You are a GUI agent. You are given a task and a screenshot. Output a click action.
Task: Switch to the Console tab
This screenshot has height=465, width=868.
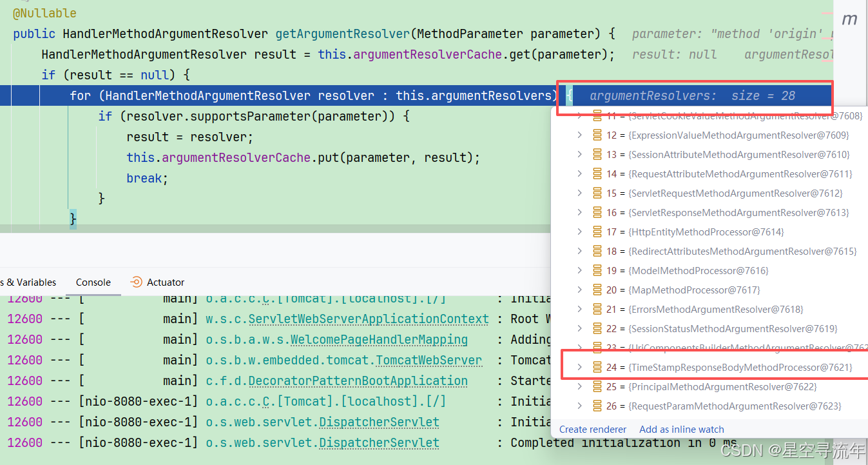pos(93,282)
